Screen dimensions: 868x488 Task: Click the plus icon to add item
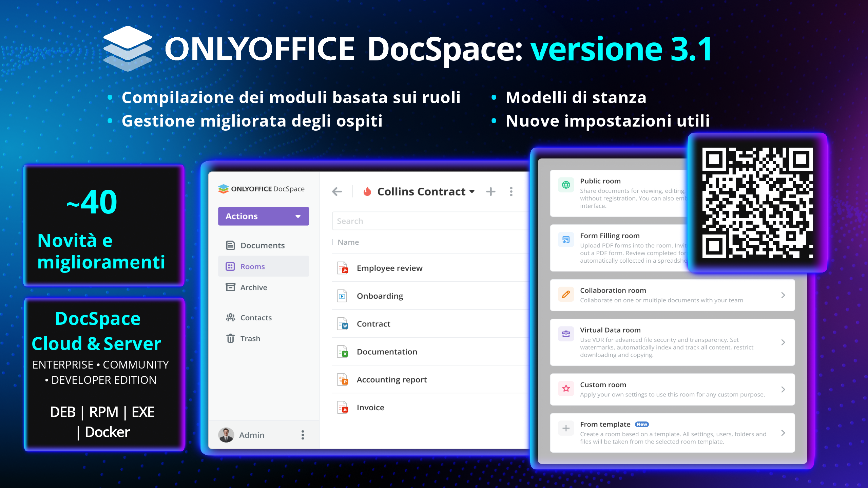tap(490, 192)
